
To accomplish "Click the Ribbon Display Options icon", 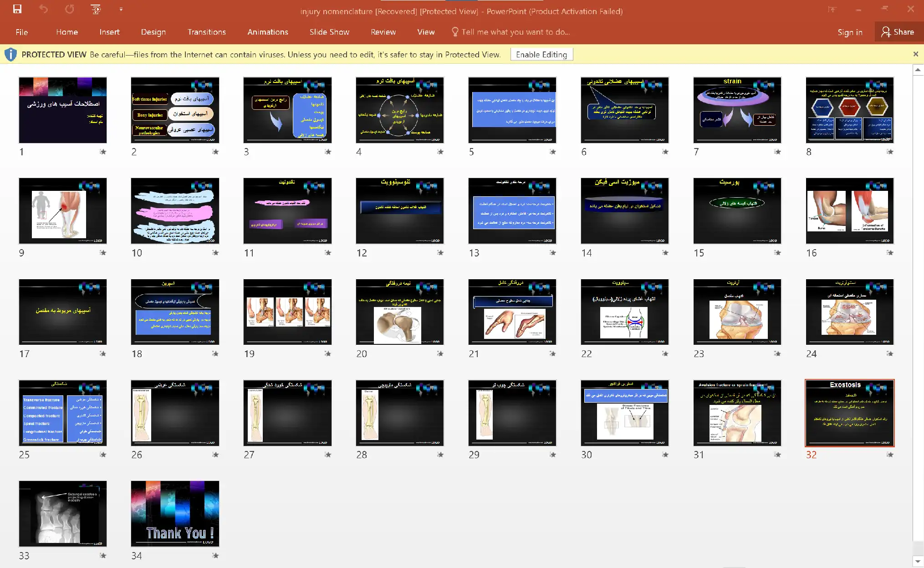I will [x=832, y=10].
